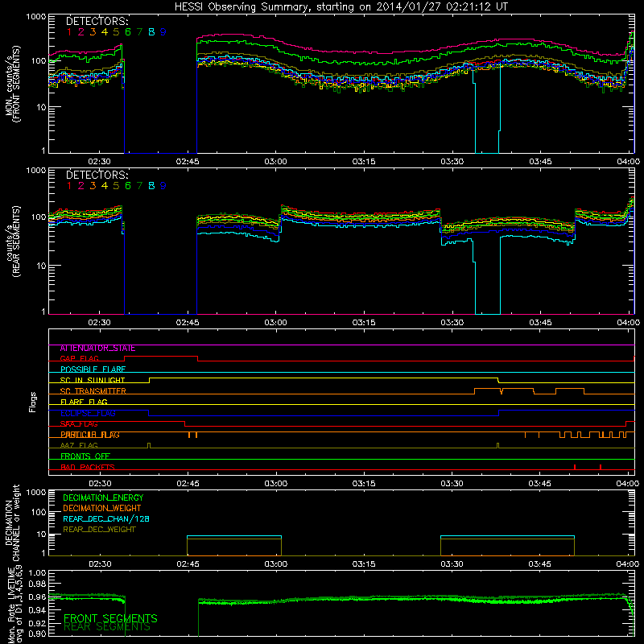Select detector 2 legend number in front segments panel
Image resolution: width=644 pixels, height=644 pixels.
(81, 31)
